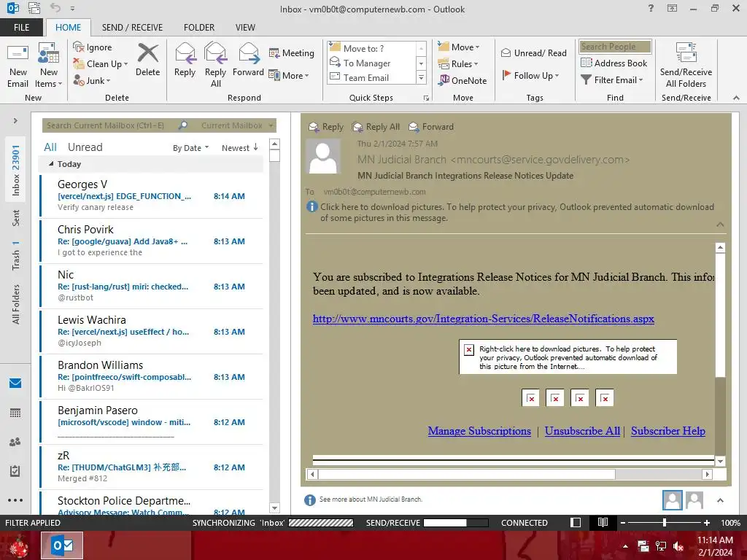Open the email from Chris Povirk
747x560 pixels.
tap(152, 241)
